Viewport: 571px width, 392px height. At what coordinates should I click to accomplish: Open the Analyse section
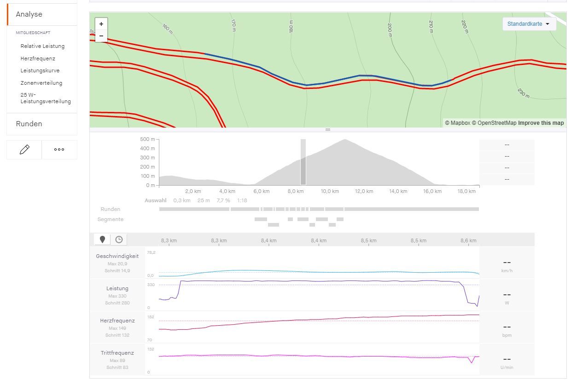[29, 14]
